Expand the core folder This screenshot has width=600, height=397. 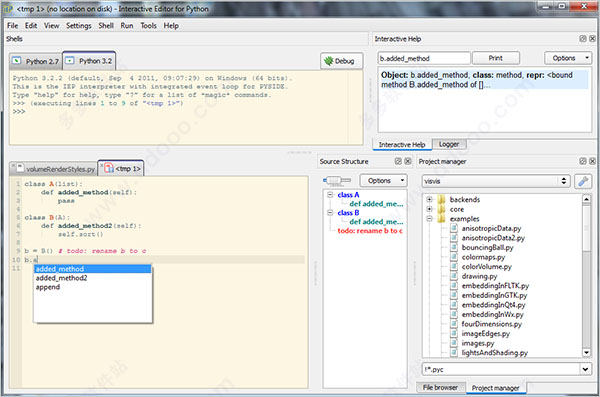[429, 209]
